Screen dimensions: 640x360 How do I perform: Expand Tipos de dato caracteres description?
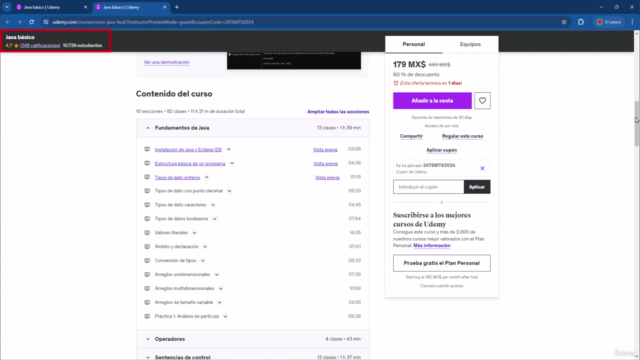click(213, 205)
